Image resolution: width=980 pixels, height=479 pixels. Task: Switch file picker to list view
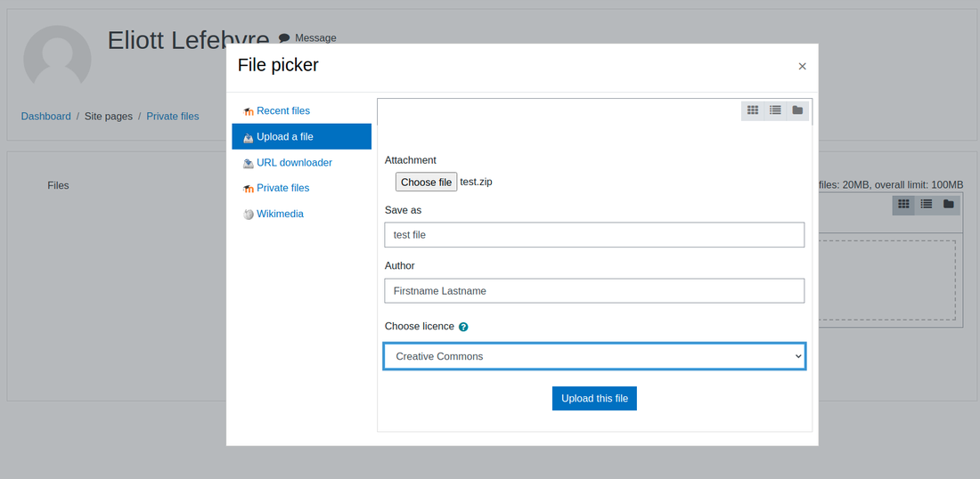[x=775, y=110]
